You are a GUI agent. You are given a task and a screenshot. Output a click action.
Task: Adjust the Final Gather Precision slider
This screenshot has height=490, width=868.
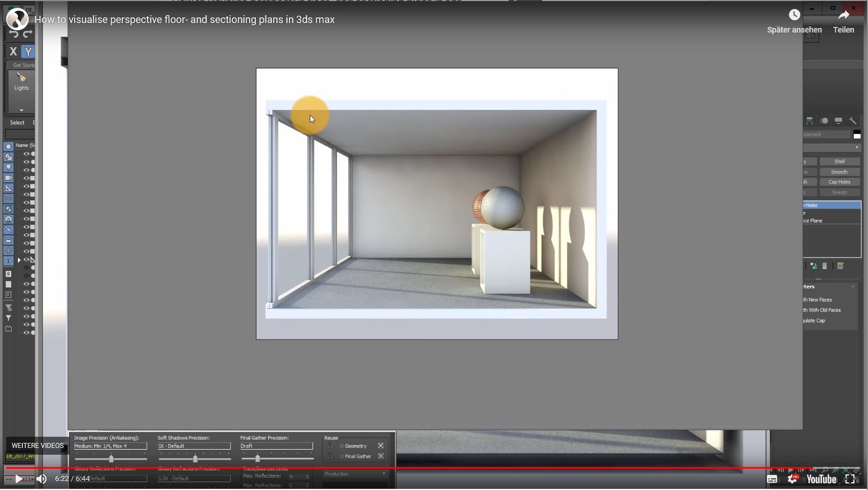pyautogui.click(x=258, y=459)
